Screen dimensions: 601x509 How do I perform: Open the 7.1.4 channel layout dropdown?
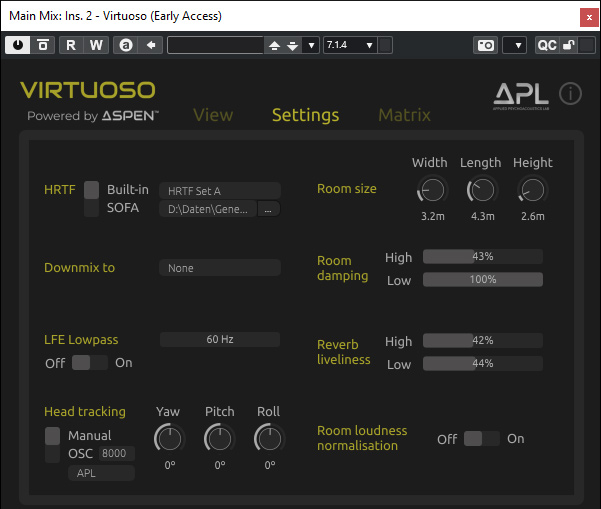coord(350,45)
